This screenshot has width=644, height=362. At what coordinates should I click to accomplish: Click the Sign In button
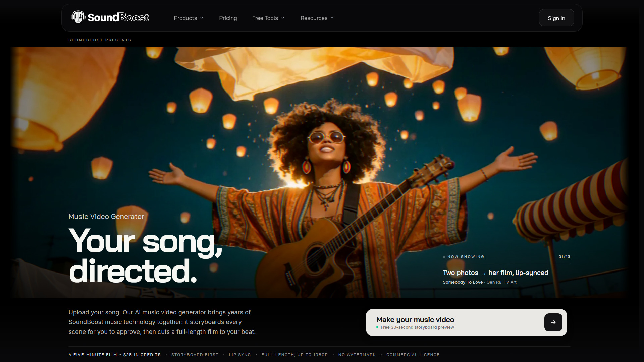556,18
